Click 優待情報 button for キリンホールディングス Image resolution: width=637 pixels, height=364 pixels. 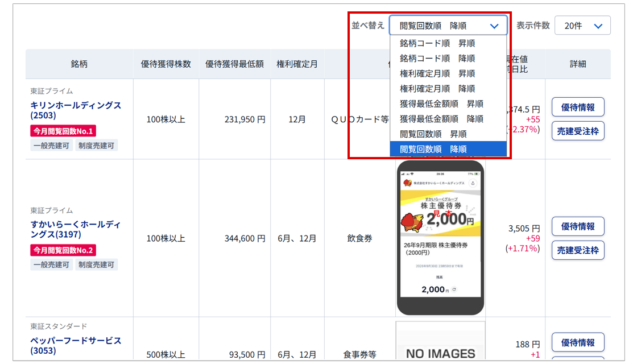(x=578, y=107)
